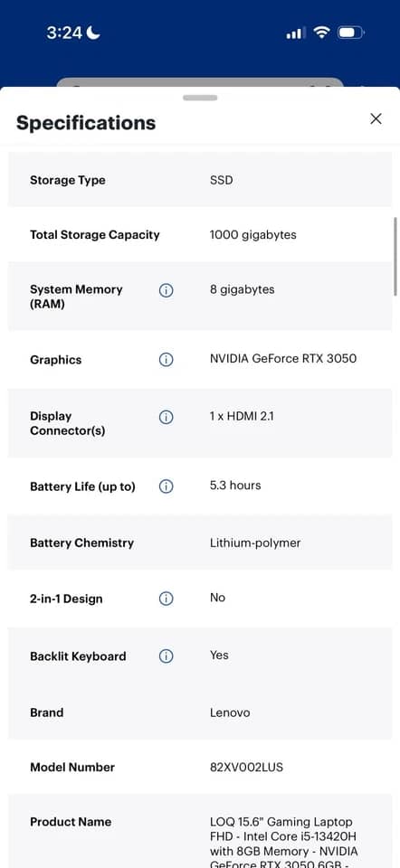Tap the battery status icon

(351, 33)
